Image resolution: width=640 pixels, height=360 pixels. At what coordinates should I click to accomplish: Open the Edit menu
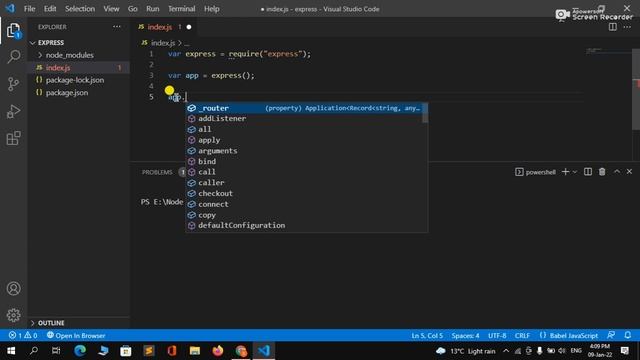coord(50,9)
